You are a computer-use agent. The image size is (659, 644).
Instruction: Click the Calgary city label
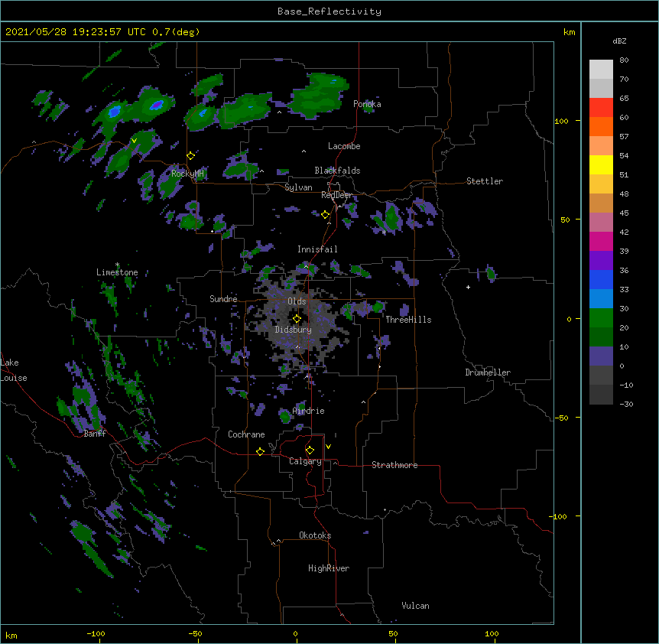[x=305, y=461]
